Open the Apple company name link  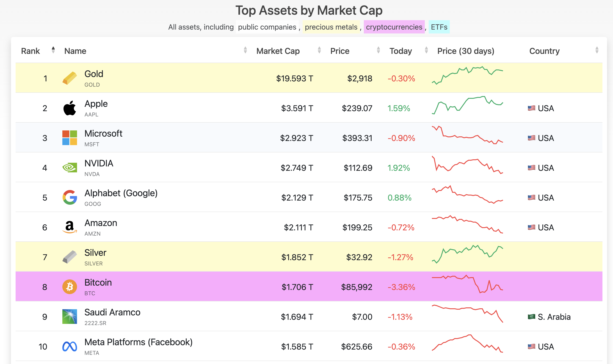pyautogui.click(x=96, y=104)
